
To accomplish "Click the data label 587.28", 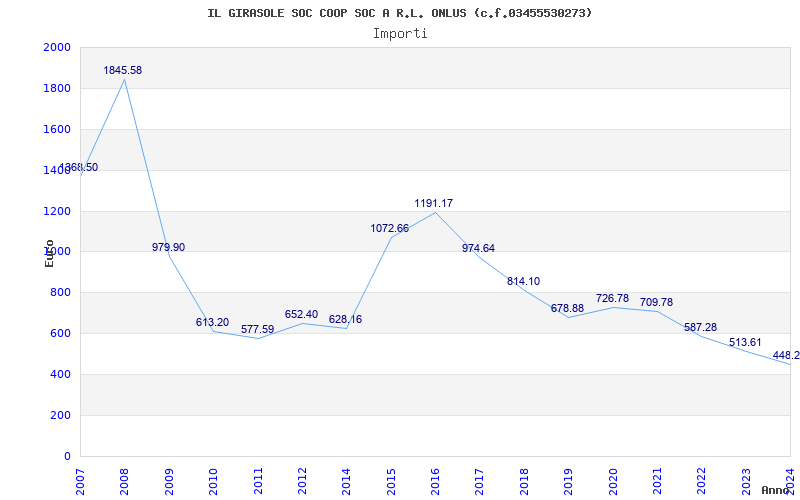I will click(x=701, y=328).
